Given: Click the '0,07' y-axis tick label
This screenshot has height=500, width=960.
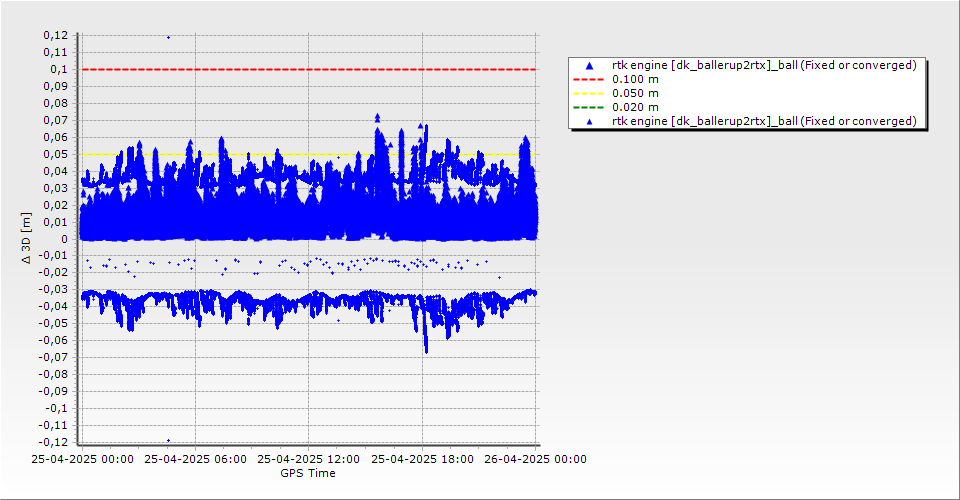Looking at the screenshot, I should 55,121.
